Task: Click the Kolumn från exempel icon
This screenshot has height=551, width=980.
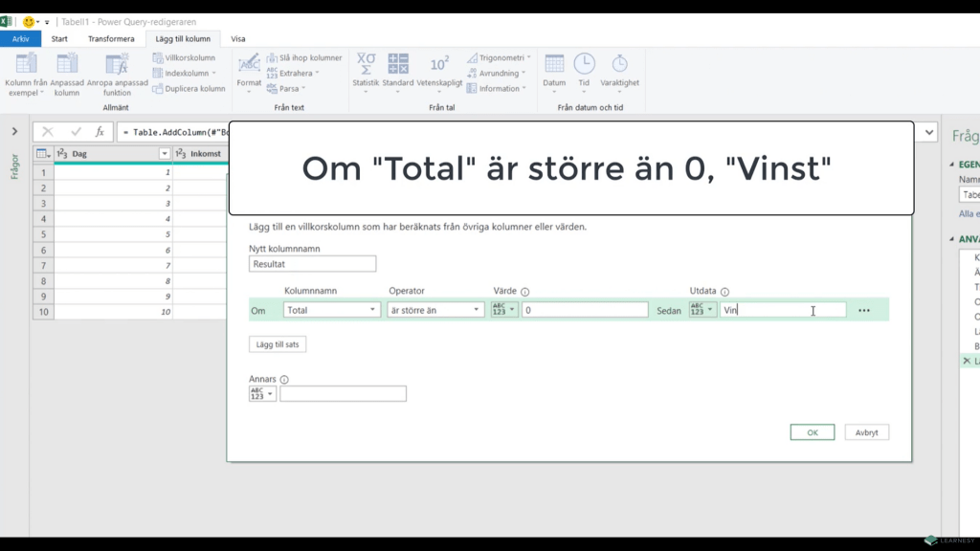Action: tap(26, 65)
